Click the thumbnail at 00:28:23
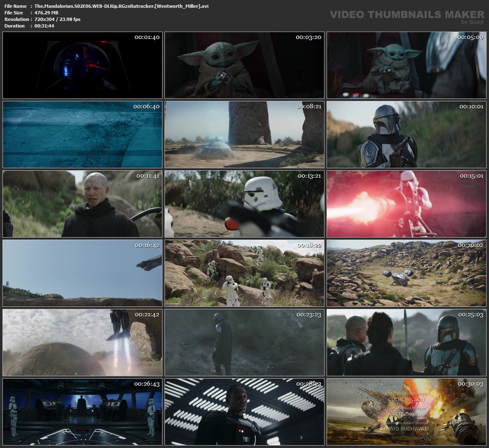The width and height of the screenshot is (489, 448). point(244,412)
